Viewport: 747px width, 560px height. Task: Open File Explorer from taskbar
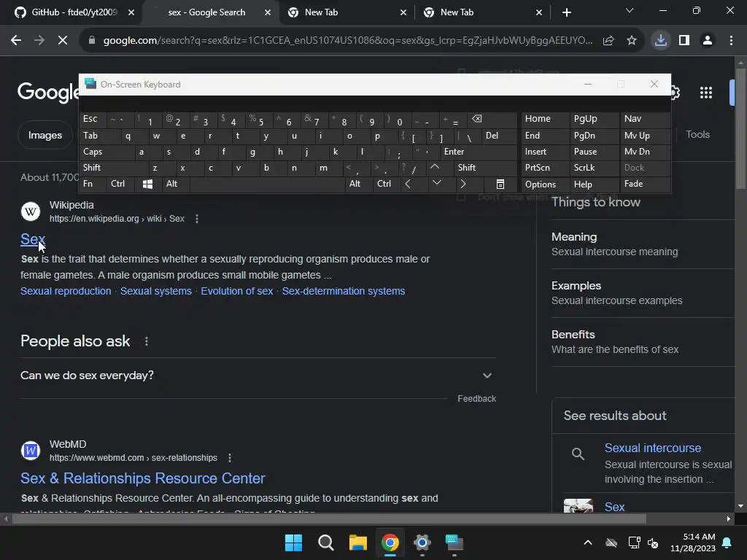[x=357, y=542]
